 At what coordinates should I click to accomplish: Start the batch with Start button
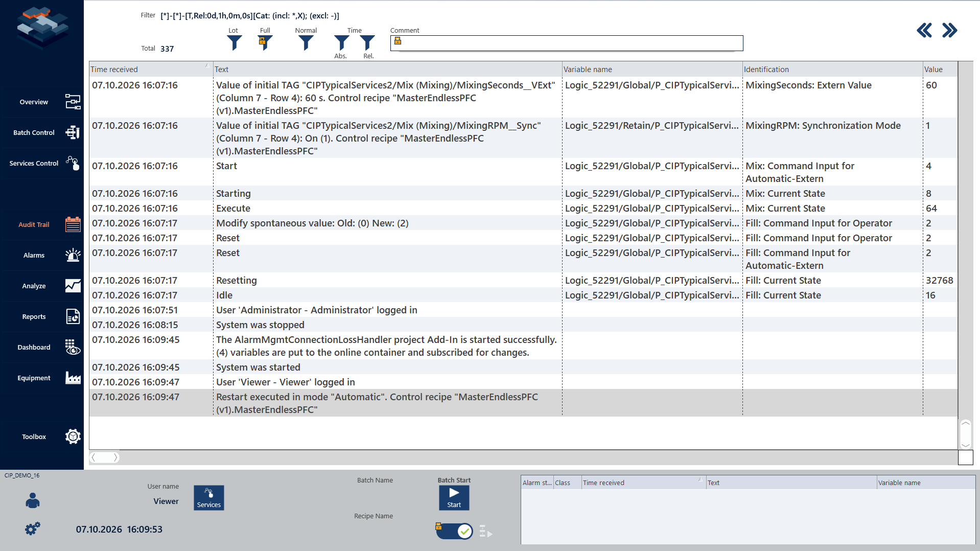(x=454, y=497)
